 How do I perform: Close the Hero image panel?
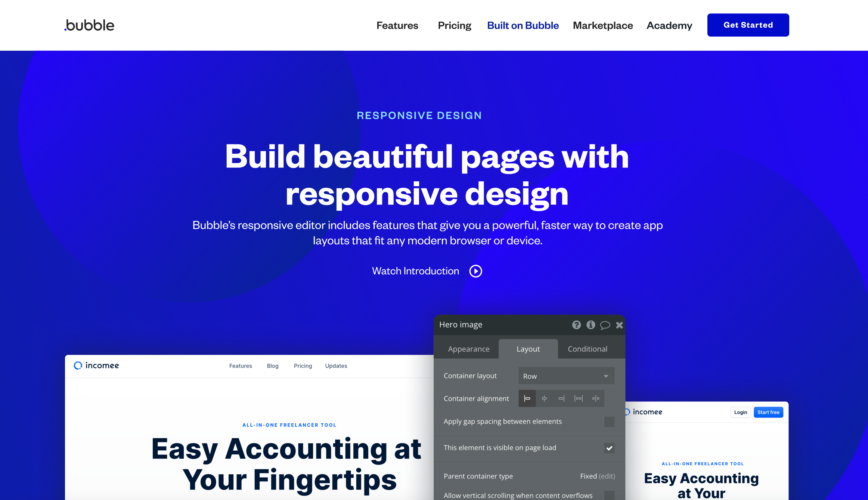[x=619, y=325]
